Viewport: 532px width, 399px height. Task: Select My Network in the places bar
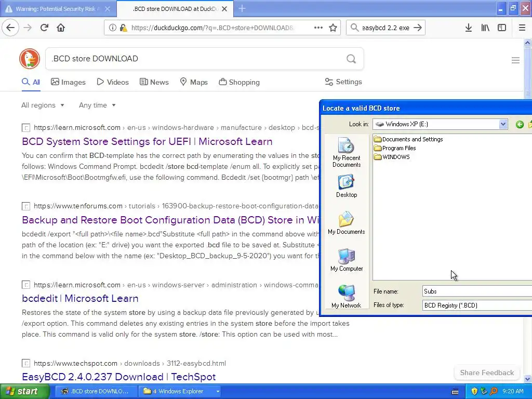[x=347, y=297]
